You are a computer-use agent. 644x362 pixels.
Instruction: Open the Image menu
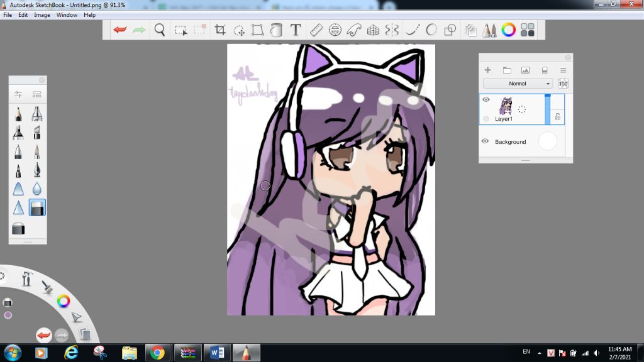[x=42, y=15]
